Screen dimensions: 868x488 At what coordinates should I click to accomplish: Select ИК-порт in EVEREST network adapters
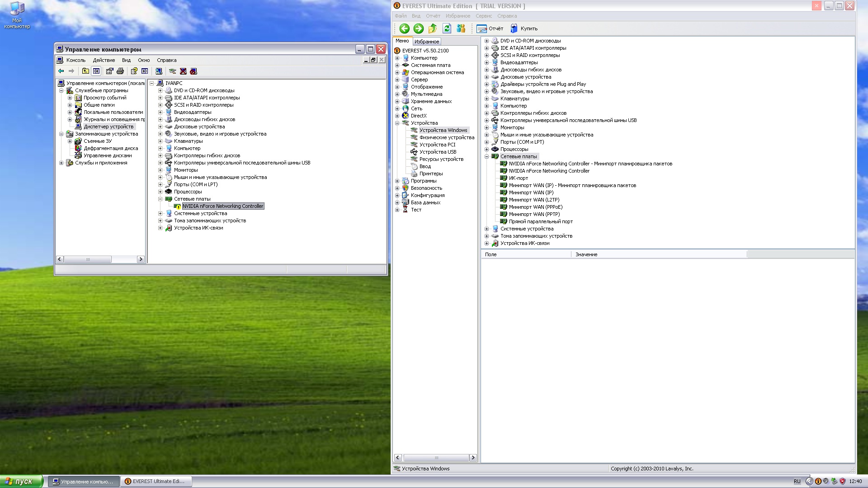[x=519, y=178]
